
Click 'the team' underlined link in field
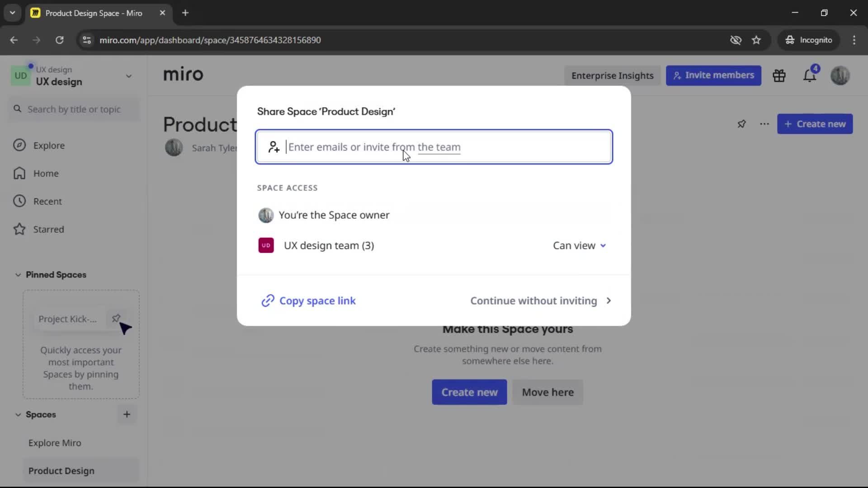439,147
